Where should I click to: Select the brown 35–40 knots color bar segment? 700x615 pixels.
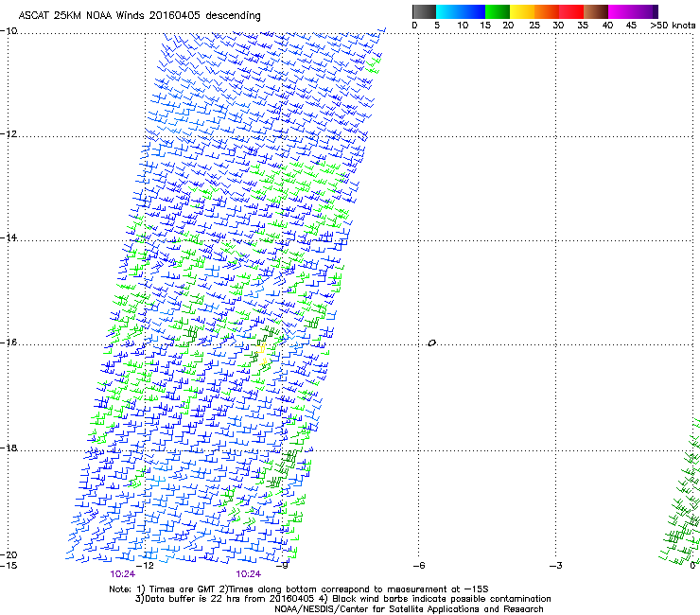[x=596, y=11]
